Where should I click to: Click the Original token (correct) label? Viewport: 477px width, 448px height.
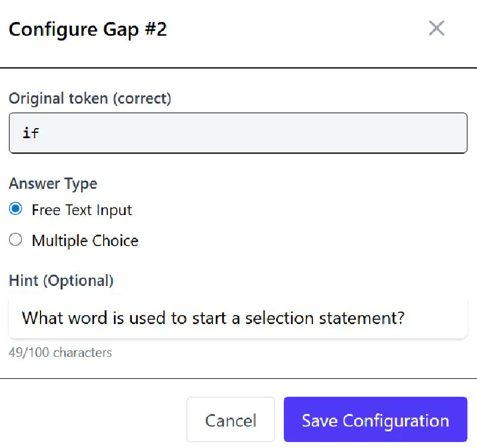(90, 98)
